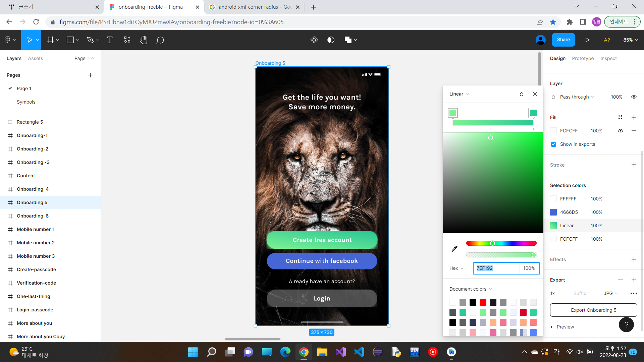Click the red swatch in document colors
Image resolution: width=644 pixels, height=362 pixels.
point(483,302)
